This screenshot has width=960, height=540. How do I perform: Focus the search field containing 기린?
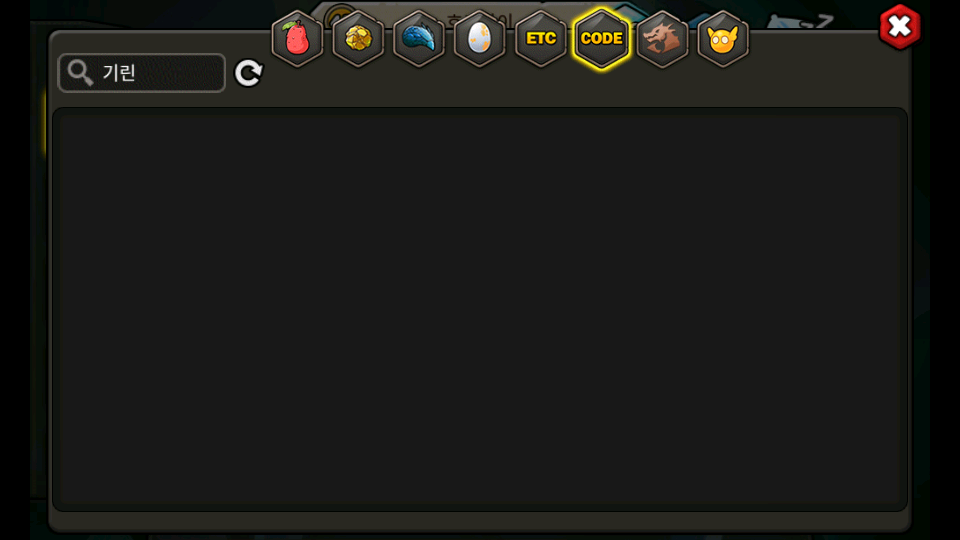[x=141, y=73]
